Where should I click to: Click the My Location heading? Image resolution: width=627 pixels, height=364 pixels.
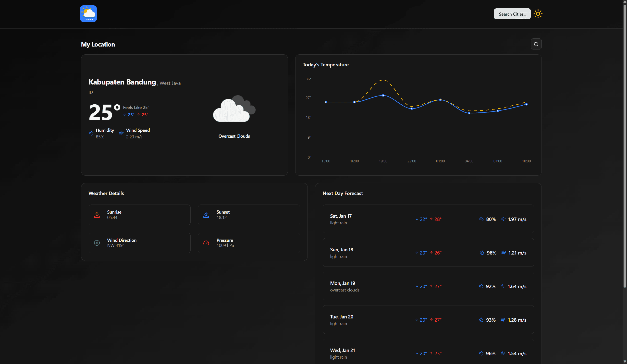(98, 45)
